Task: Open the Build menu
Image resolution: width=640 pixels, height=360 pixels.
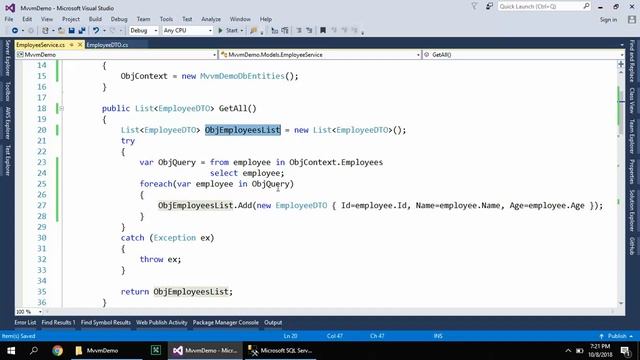Action: point(95,19)
